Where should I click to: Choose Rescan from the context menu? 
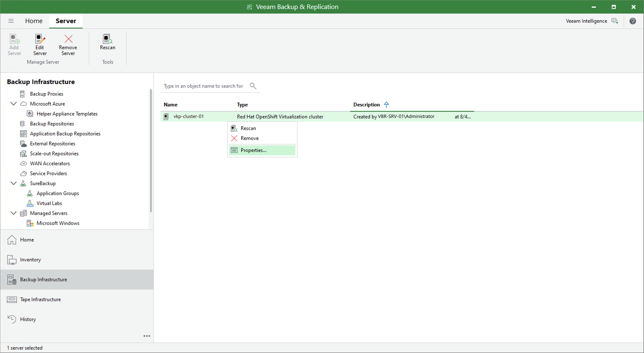coord(262,128)
